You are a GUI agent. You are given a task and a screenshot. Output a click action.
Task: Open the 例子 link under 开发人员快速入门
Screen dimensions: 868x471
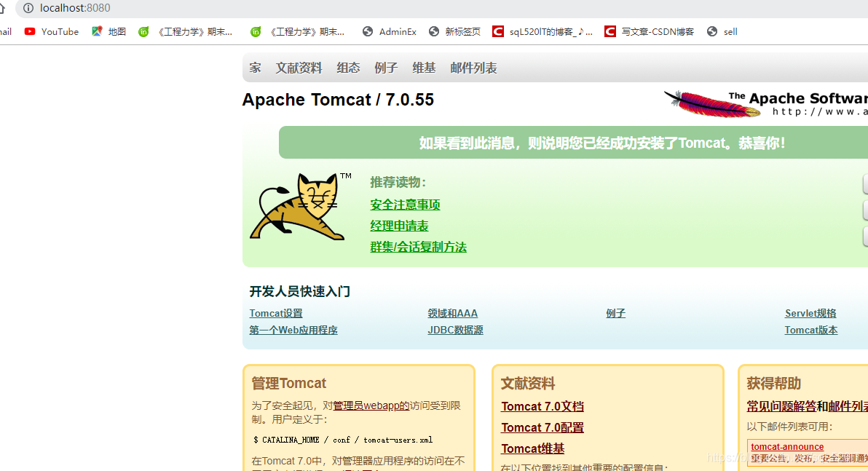(x=615, y=313)
